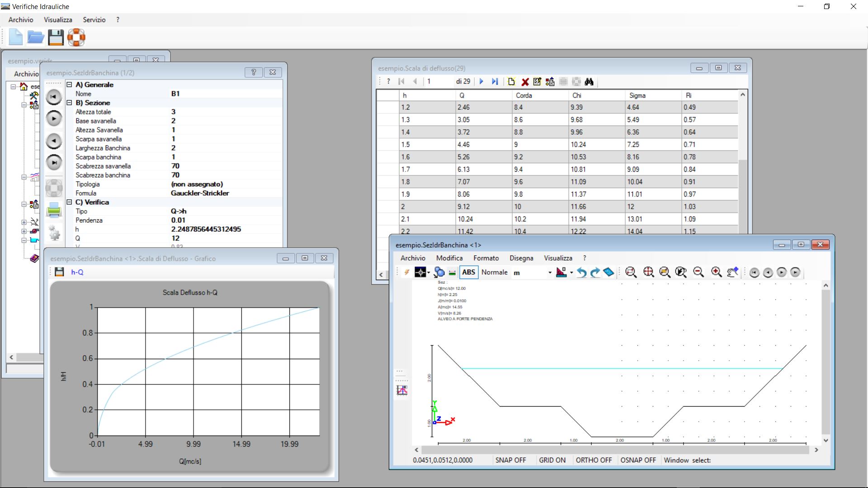Click the binoculars search icon
This screenshot has height=488, width=868.
[589, 82]
